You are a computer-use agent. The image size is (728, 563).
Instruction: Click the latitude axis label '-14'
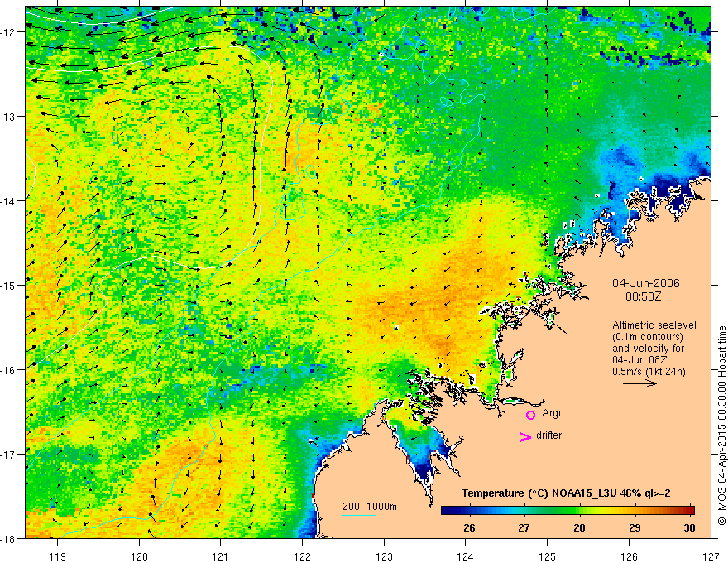pos(9,201)
